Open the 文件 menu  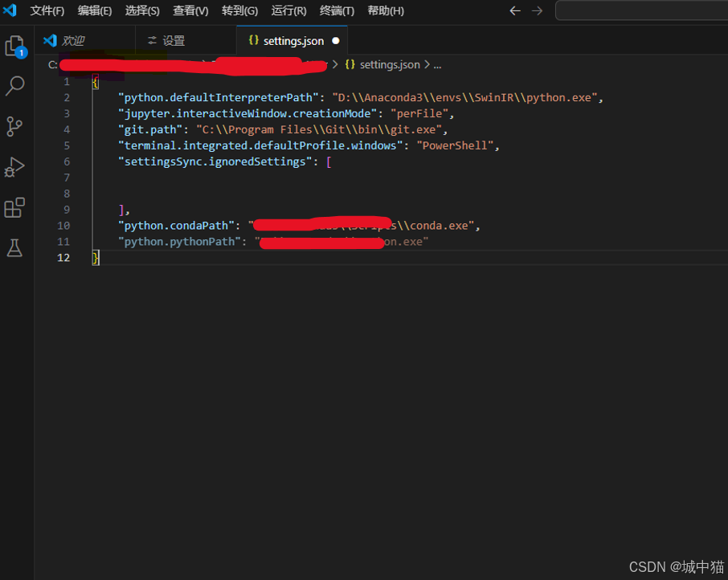(x=47, y=10)
